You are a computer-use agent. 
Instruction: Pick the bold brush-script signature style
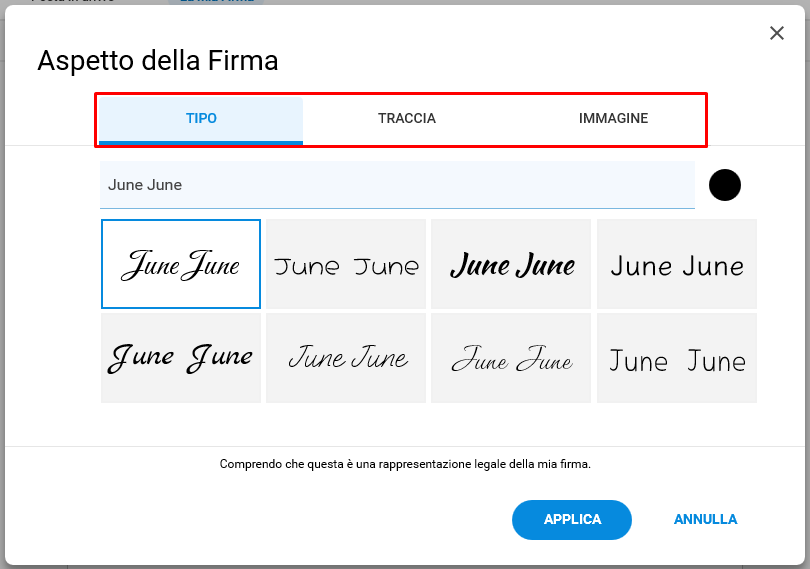click(511, 264)
